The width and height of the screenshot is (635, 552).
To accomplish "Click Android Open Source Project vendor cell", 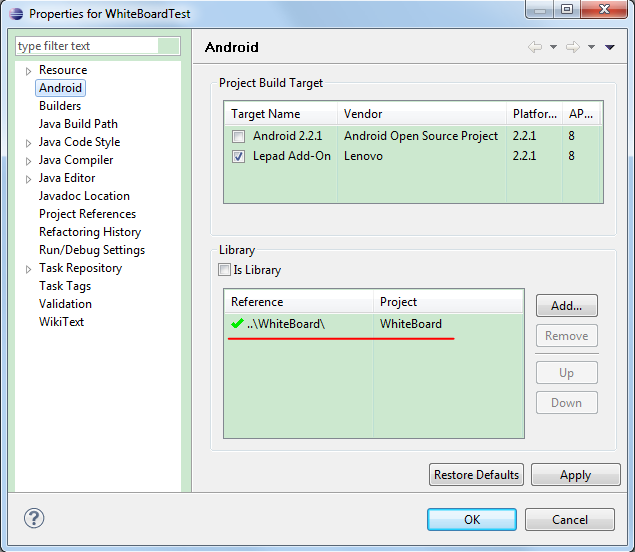I will (x=421, y=136).
